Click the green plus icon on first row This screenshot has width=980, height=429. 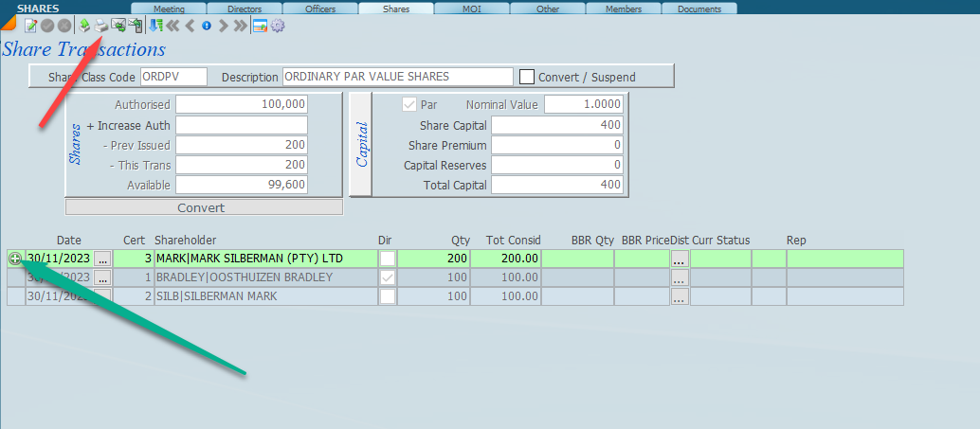(15, 258)
